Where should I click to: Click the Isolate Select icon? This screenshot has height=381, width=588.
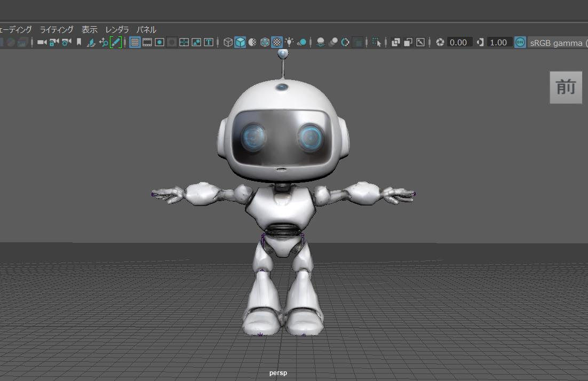[377, 42]
